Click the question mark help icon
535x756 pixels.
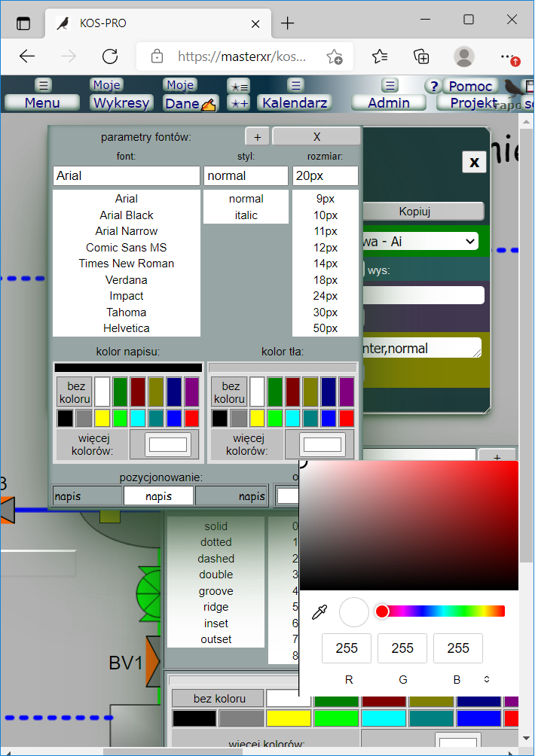[433, 86]
